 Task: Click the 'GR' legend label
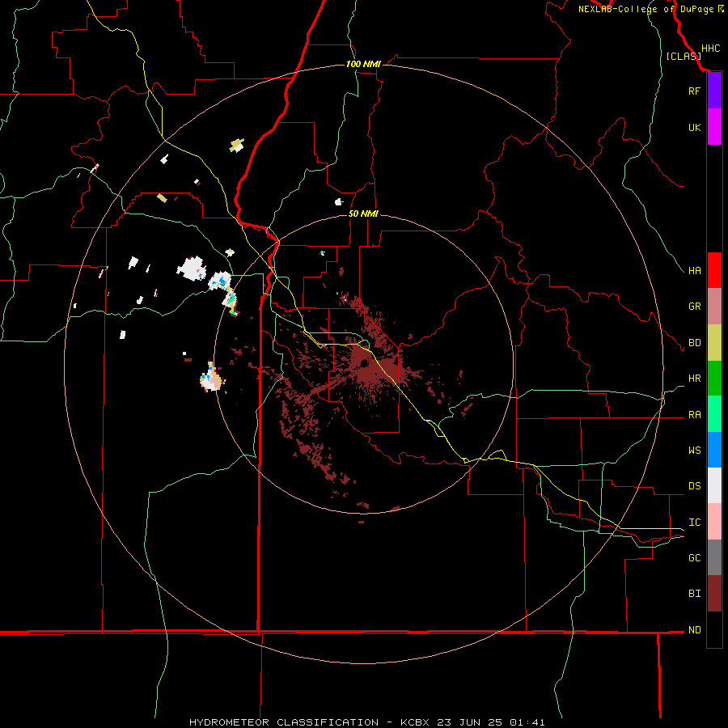[694, 306]
